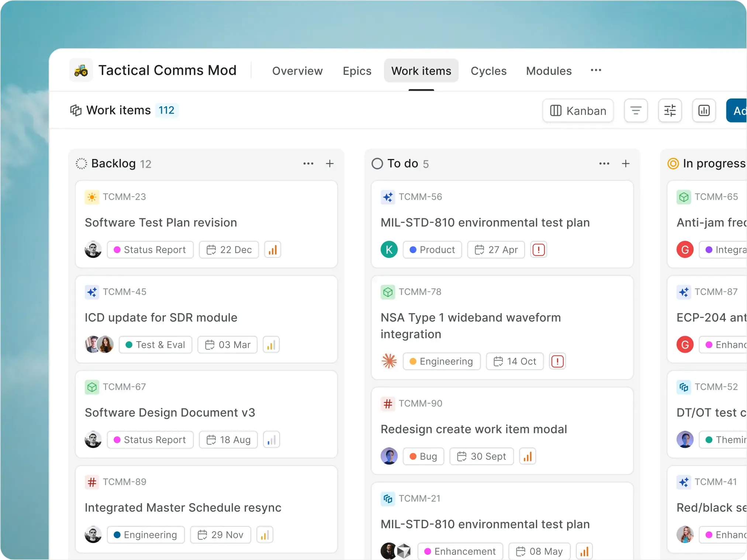Change priority icon on TCMM-67 card
The image size is (747, 560).
[272, 440]
